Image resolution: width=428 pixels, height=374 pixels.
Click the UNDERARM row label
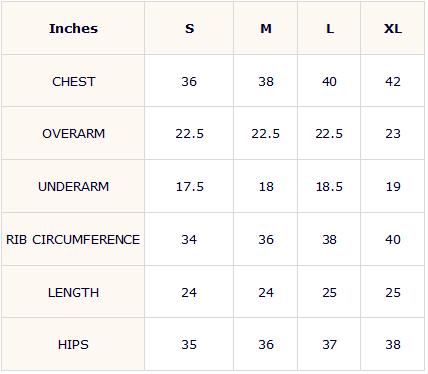tap(73, 186)
